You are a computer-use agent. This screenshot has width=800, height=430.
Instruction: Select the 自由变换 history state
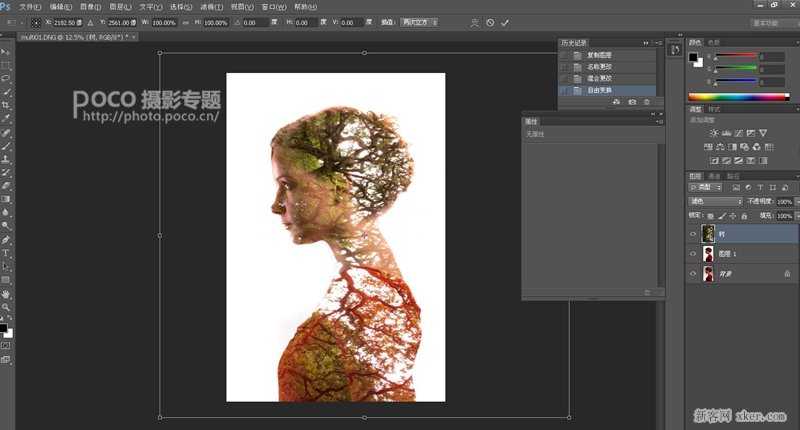click(600, 90)
